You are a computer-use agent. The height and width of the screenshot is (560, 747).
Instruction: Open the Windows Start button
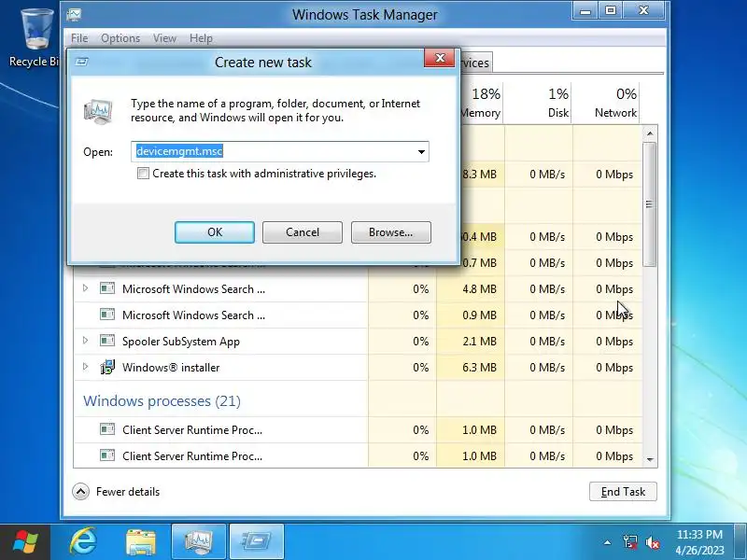tap(25, 542)
